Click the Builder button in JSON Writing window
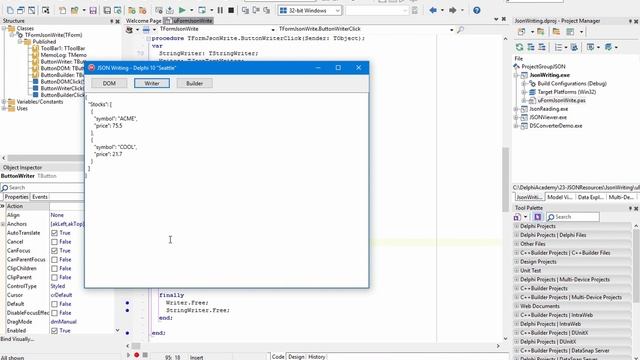 pos(194,83)
